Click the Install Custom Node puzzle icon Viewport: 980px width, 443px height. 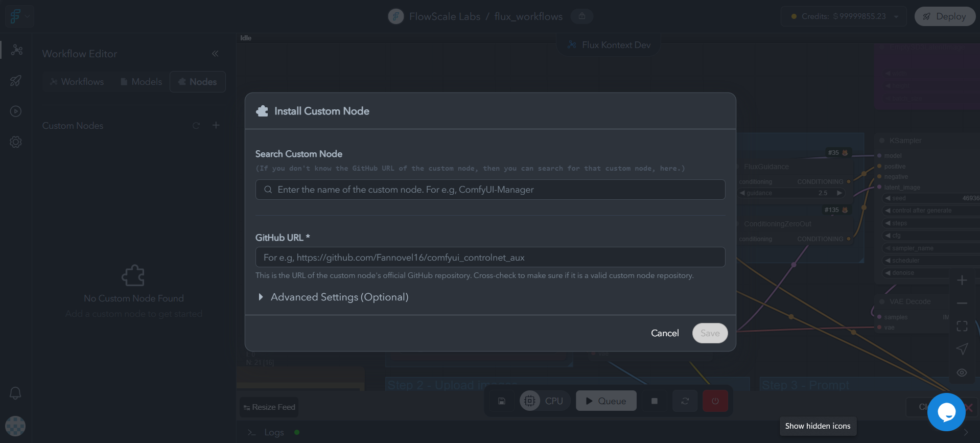(262, 111)
